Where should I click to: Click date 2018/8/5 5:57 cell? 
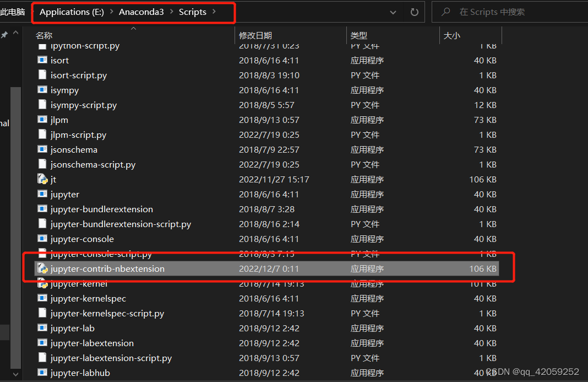[x=266, y=105]
